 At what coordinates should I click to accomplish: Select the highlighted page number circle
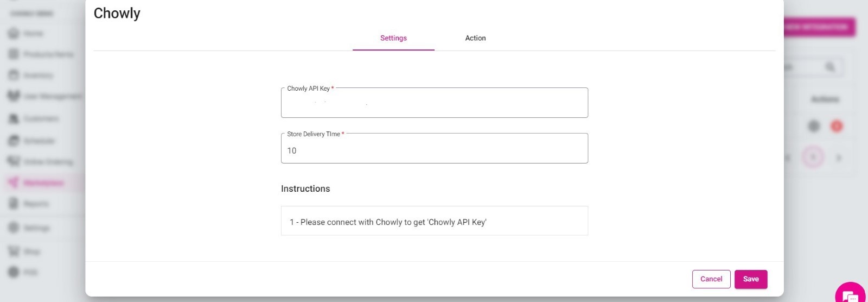coord(813,158)
